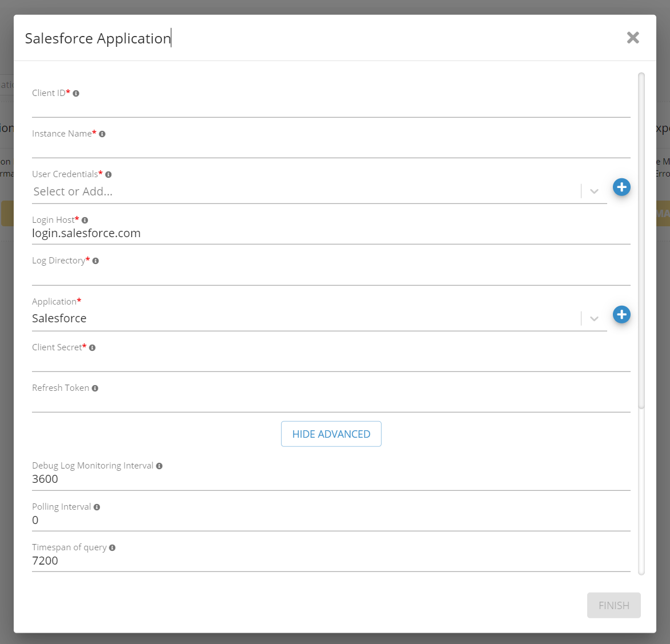This screenshot has height=644, width=670.
Task: View the Polling Interval info icon
Action: coord(95,506)
